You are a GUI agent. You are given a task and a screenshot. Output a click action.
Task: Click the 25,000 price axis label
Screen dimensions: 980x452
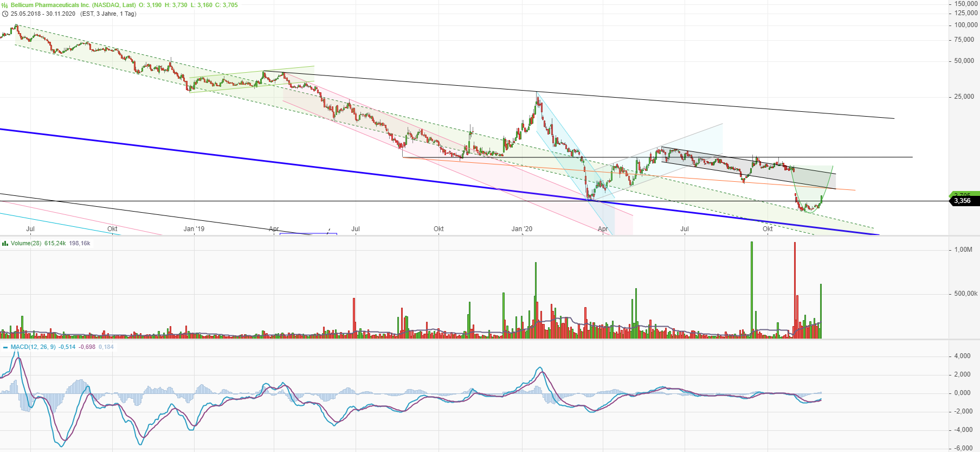coord(964,97)
